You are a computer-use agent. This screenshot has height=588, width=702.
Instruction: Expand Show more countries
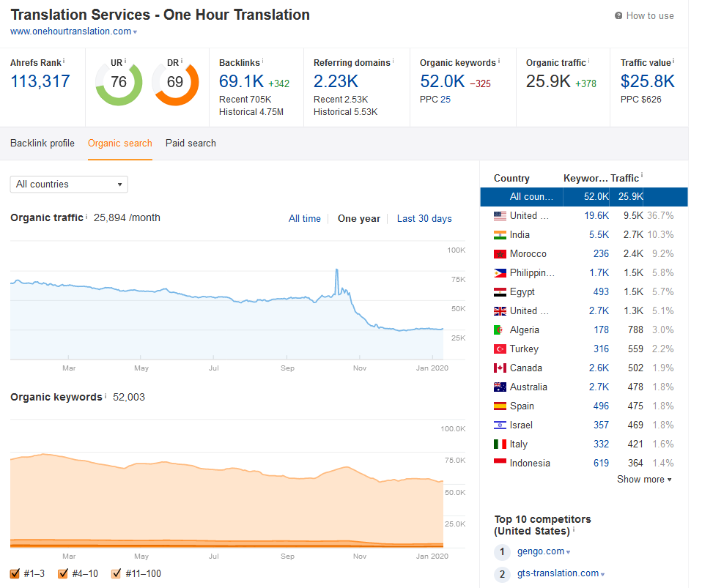click(x=644, y=479)
